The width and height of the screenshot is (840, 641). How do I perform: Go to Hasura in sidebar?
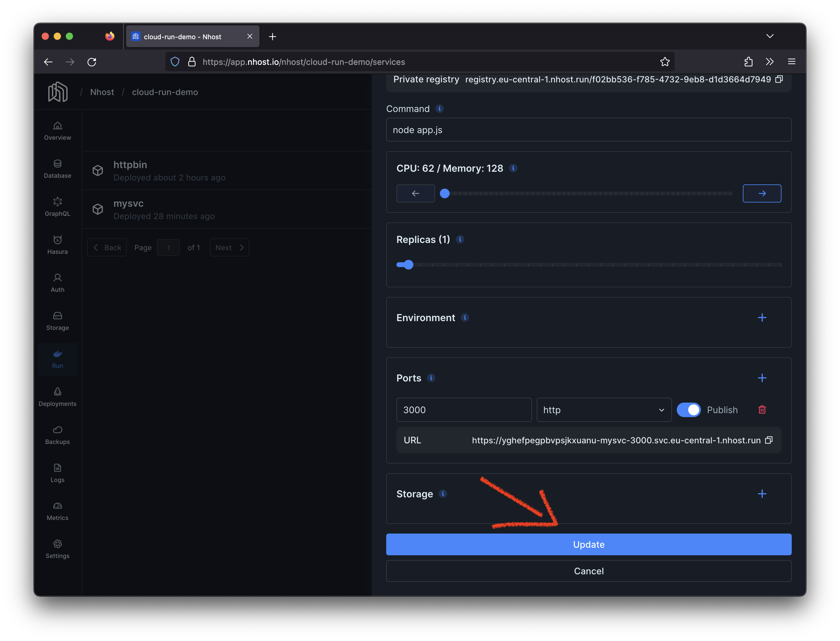click(57, 244)
